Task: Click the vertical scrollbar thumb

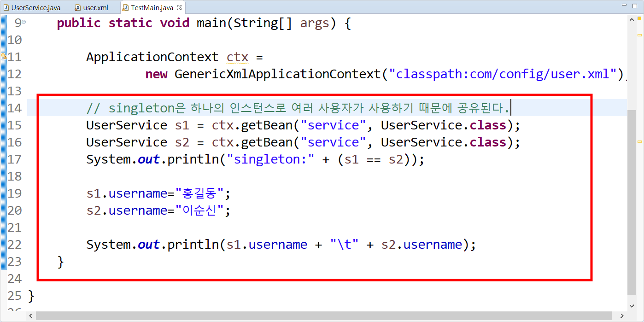Action: coord(632,203)
